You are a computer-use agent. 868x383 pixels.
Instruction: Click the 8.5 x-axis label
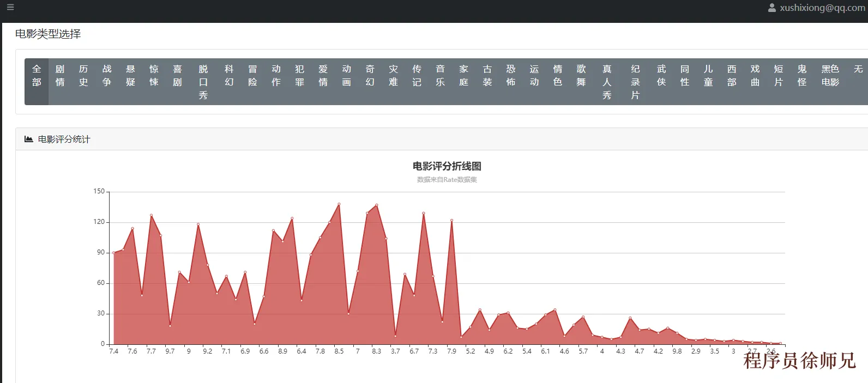[x=339, y=351]
